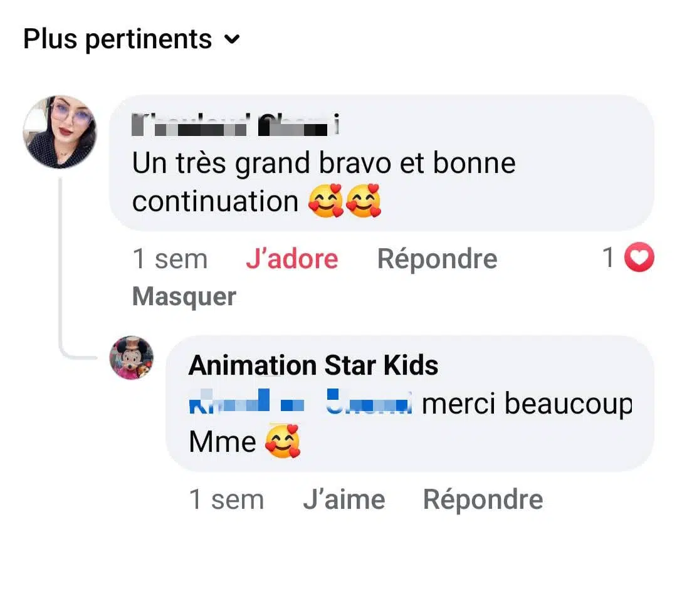Click the hearts emoji after 'Mme'
The width and height of the screenshot is (677, 616).
coord(282,442)
